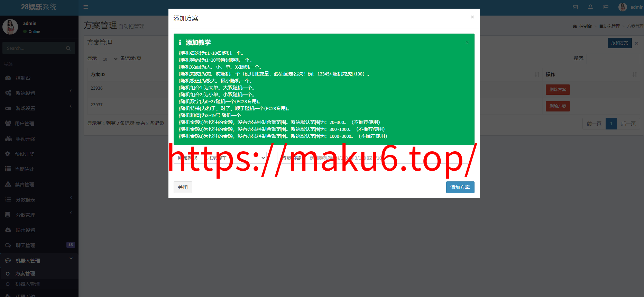Sort the table by 操作 column arrows
644x297 pixels.
[635, 74]
